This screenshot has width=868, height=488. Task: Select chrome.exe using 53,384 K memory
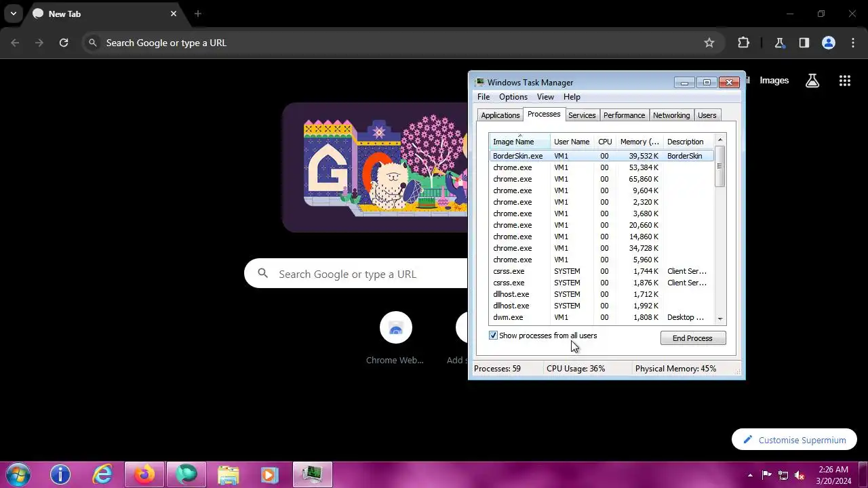[x=601, y=167]
